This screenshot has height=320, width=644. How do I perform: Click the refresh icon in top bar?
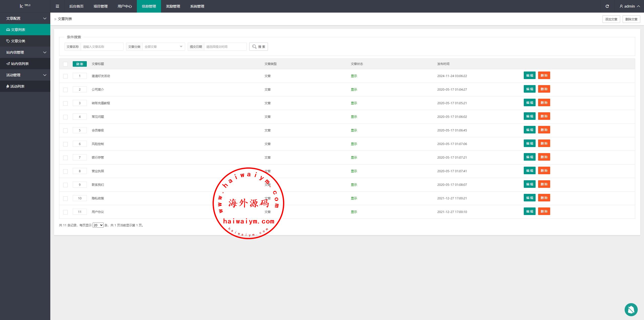click(607, 6)
